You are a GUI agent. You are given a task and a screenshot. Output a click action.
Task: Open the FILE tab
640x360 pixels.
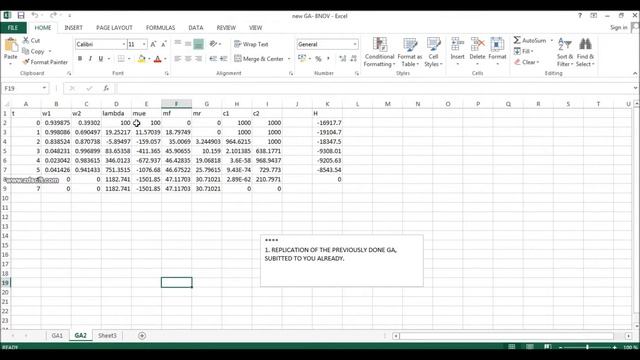tap(13, 28)
